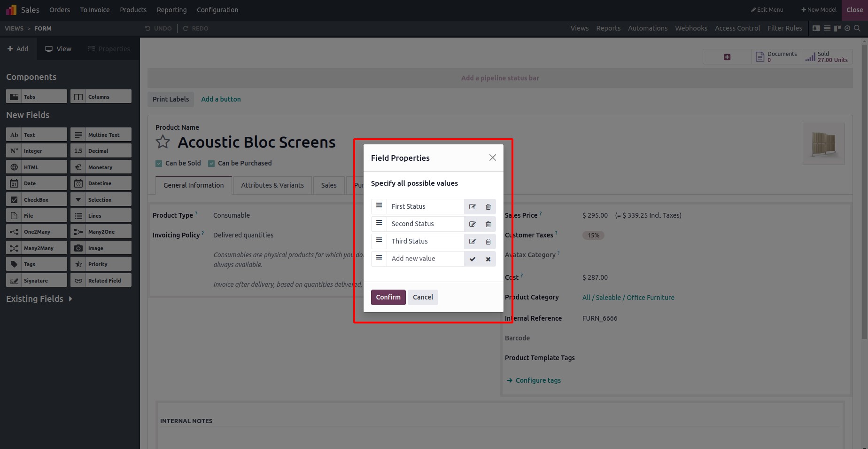This screenshot has width=868, height=449.
Task: Click the product image thumbnail
Action: pos(824,144)
